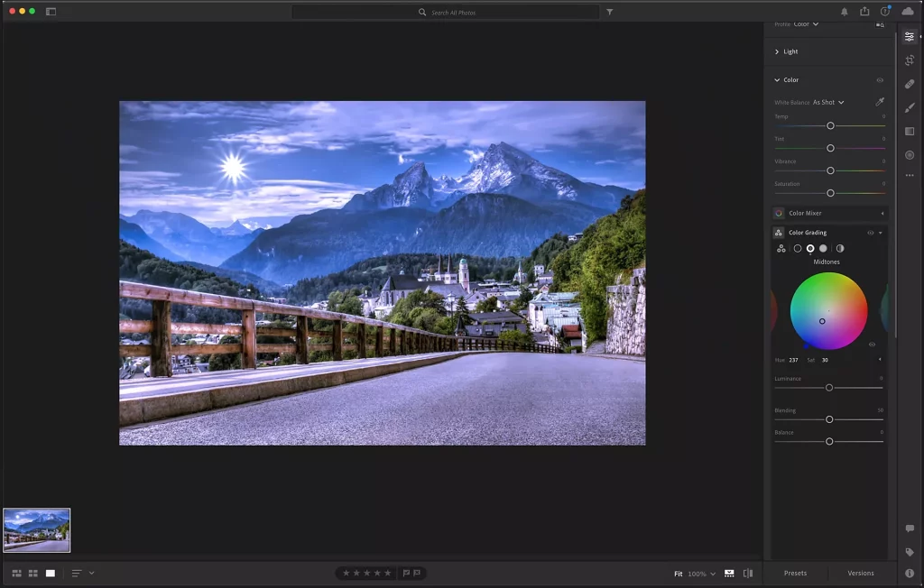
Task: Select the filmstrip photo thumbnail
Action: pyautogui.click(x=38, y=530)
